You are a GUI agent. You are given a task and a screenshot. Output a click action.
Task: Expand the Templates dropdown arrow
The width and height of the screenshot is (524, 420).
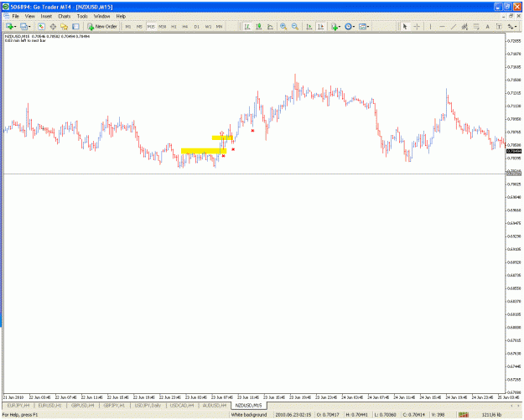[x=368, y=26]
